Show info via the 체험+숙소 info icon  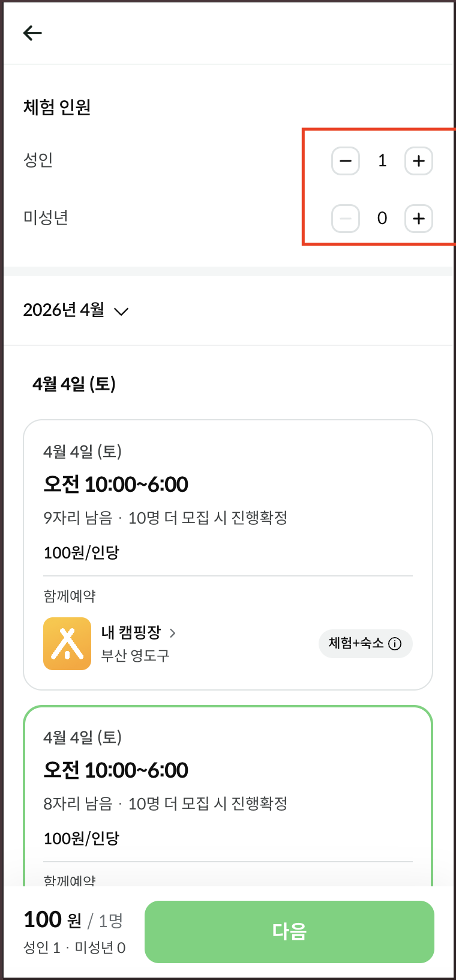[x=395, y=644]
